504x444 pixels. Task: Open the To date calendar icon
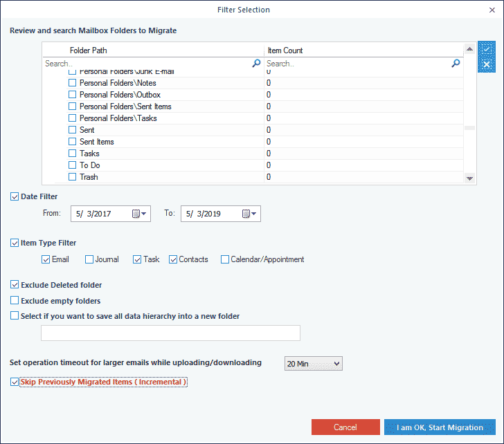point(246,214)
